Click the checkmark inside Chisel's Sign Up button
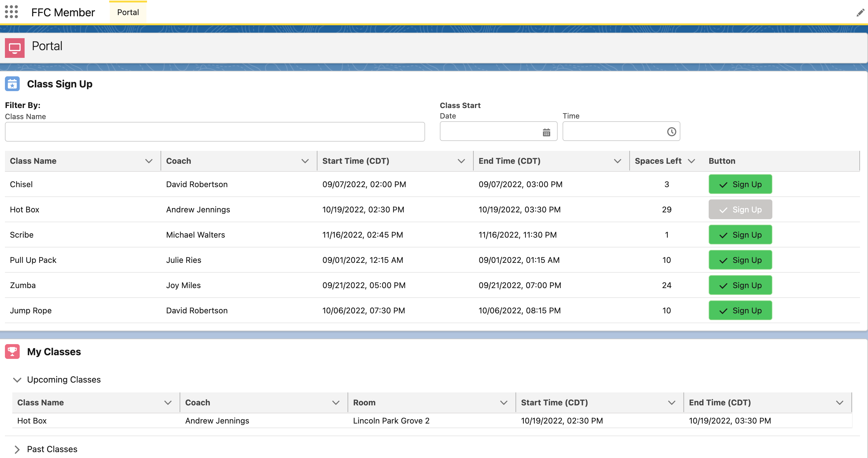The image size is (868, 458). 723,184
